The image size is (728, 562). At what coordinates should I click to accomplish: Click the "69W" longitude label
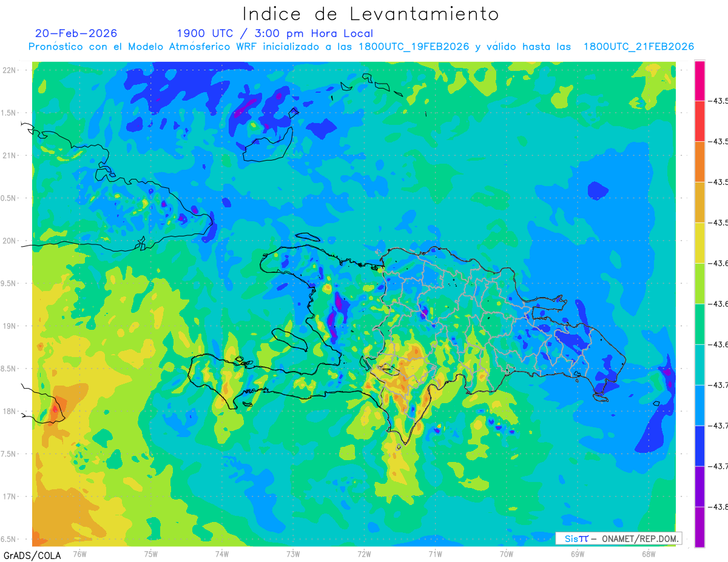tap(577, 554)
